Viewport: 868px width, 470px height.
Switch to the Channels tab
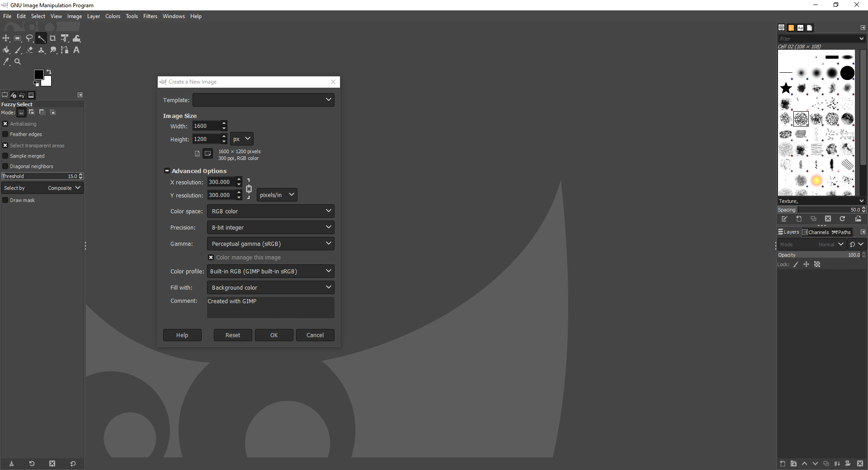[x=816, y=232]
